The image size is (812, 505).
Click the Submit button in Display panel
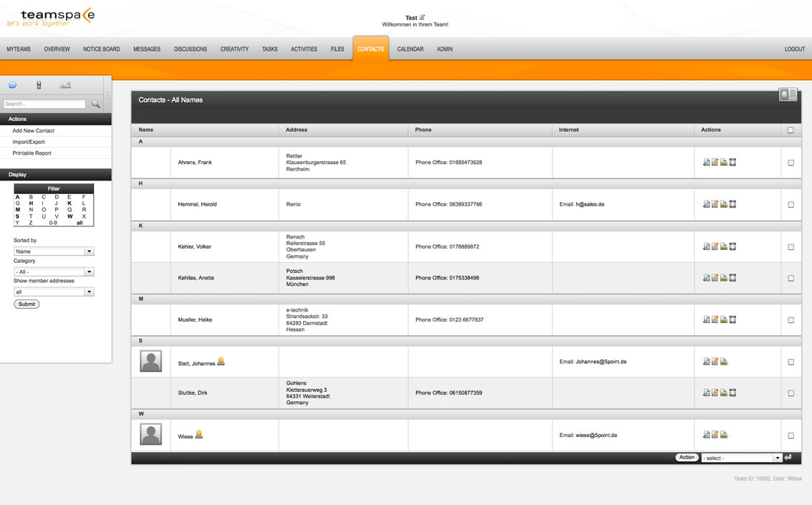(x=26, y=304)
